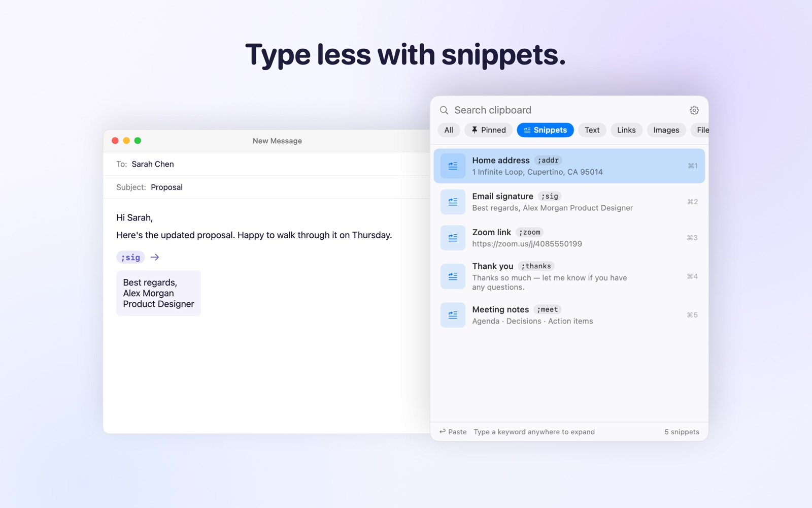Minimize the New Message window
The image size is (812, 508).
point(126,141)
